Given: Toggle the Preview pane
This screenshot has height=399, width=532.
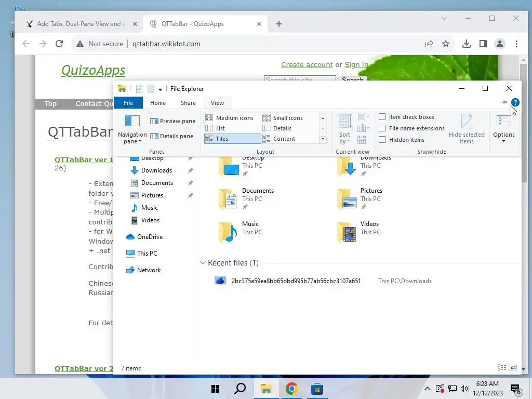Looking at the screenshot, I should click(172, 121).
